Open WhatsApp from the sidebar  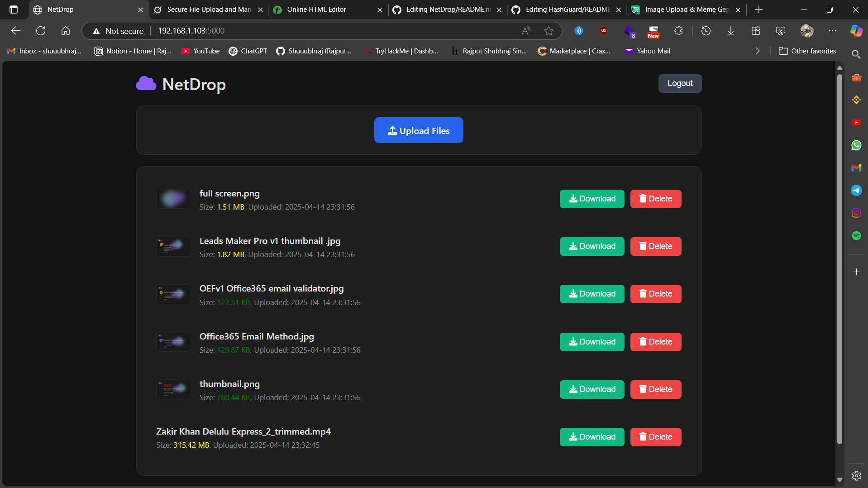(856, 145)
